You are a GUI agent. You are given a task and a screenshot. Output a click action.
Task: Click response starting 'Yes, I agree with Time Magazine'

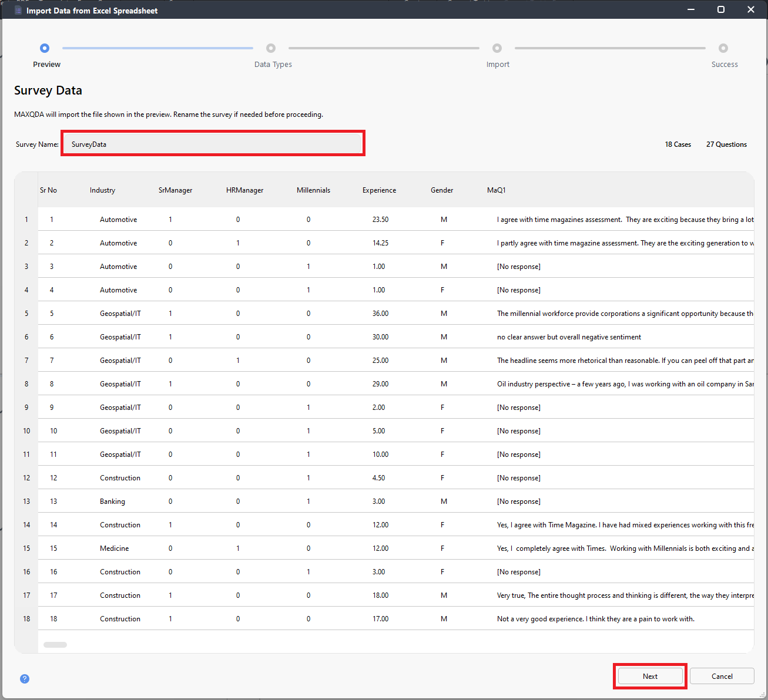tap(625, 525)
